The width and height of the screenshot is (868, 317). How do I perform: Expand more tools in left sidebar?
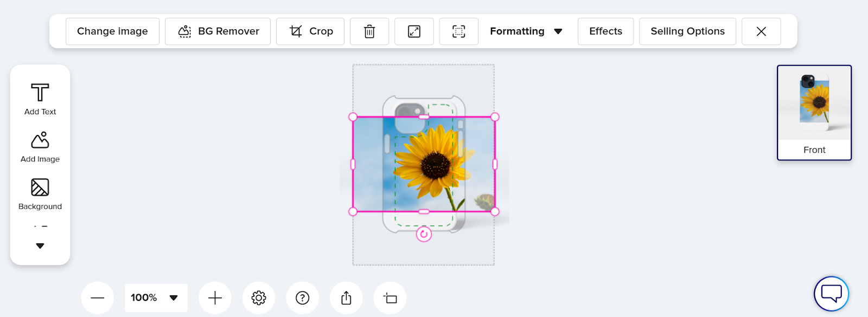click(40, 245)
